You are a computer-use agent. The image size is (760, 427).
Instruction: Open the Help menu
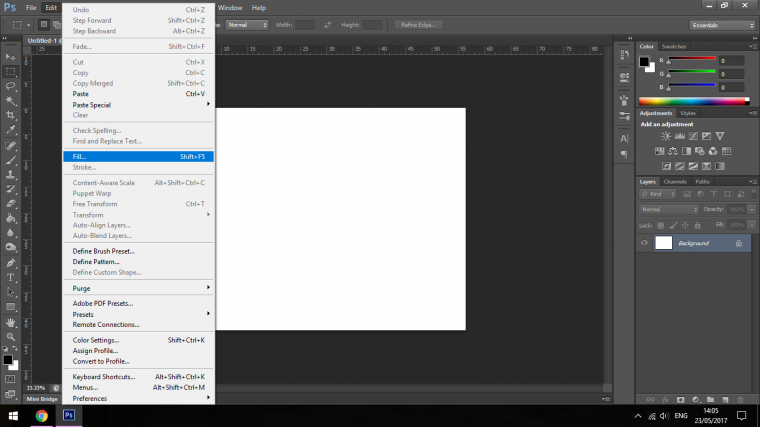click(259, 8)
